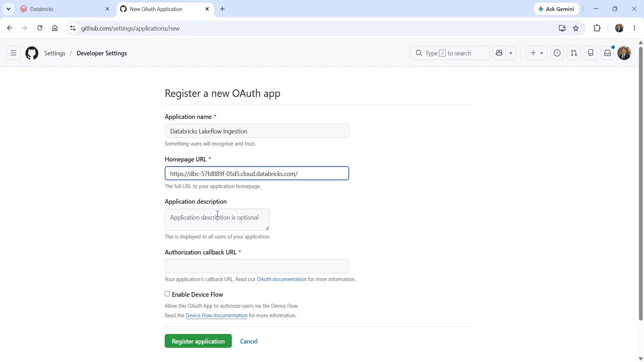Click the Application description textarea
The width and height of the screenshot is (644, 362).
pos(217,220)
